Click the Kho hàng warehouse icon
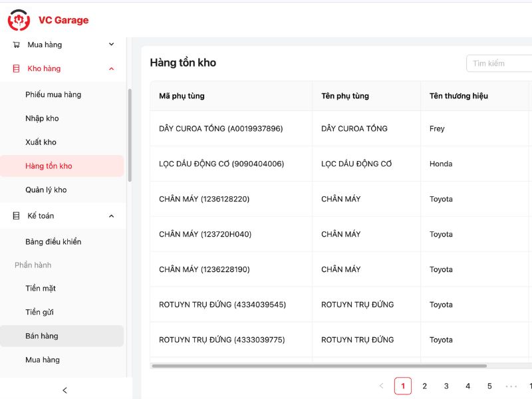Image resolution: width=532 pixels, height=399 pixels. click(x=16, y=68)
